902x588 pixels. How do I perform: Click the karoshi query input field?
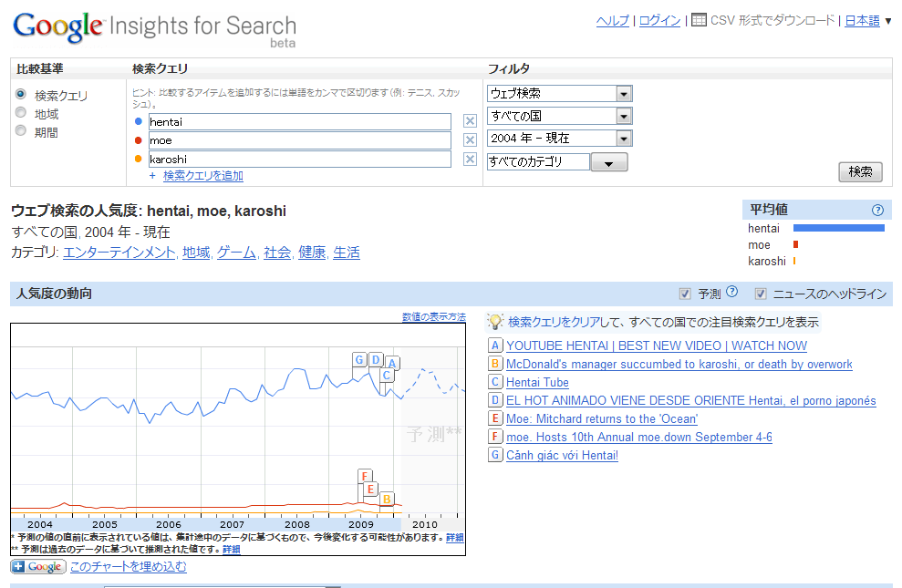coord(300,159)
